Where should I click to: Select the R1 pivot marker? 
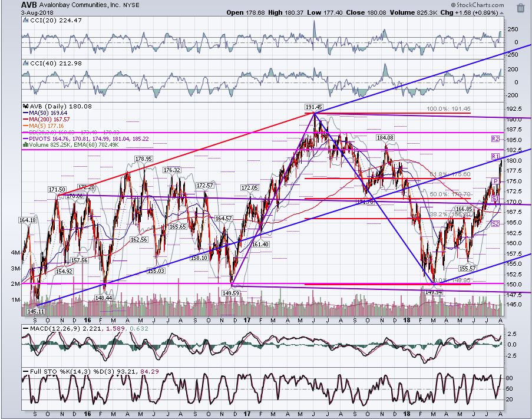point(495,156)
